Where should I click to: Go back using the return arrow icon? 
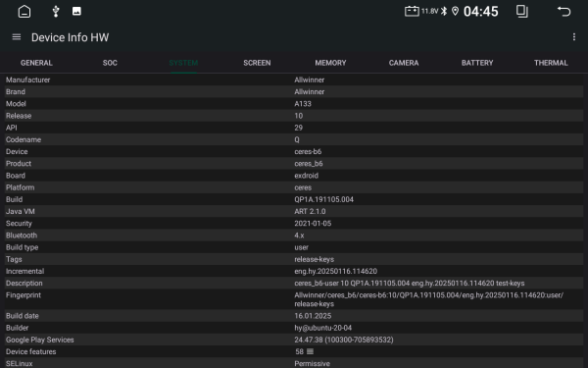563,11
